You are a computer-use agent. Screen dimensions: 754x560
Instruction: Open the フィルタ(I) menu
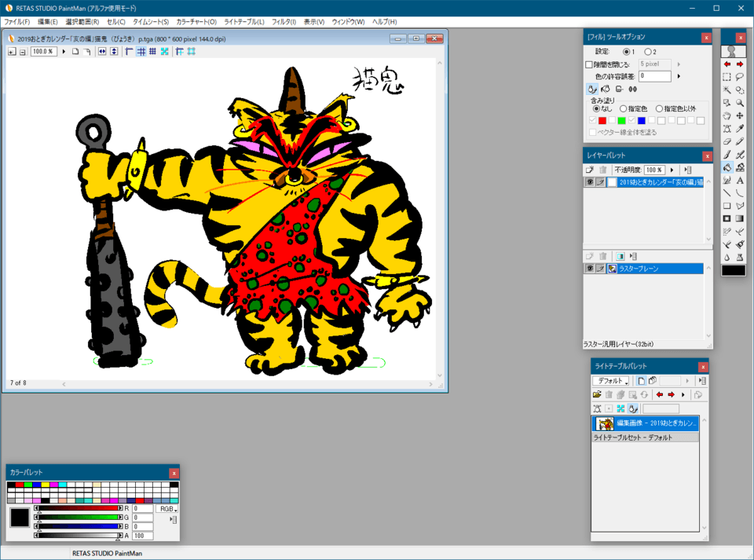click(x=284, y=22)
